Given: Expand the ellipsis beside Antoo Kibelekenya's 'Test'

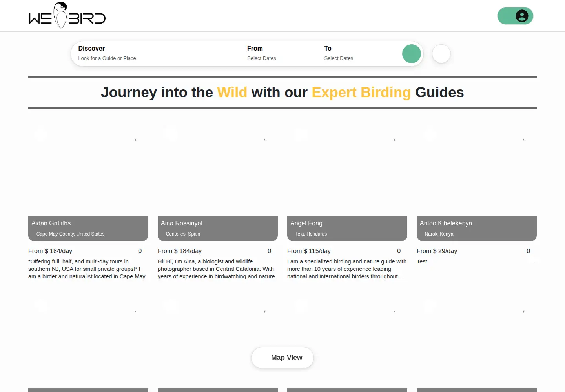Looking at the screenshot, I should point(532,262).
